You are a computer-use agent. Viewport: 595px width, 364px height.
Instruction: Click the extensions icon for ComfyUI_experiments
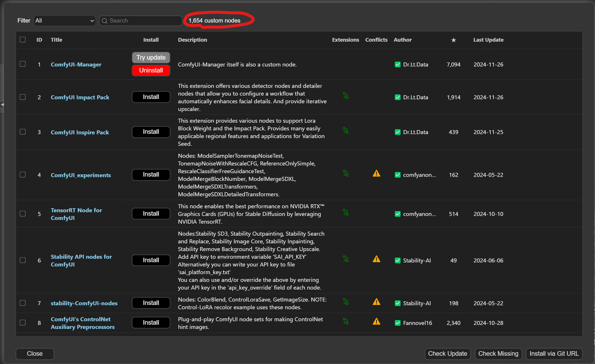pyautogui.click(x=346, y=173)
